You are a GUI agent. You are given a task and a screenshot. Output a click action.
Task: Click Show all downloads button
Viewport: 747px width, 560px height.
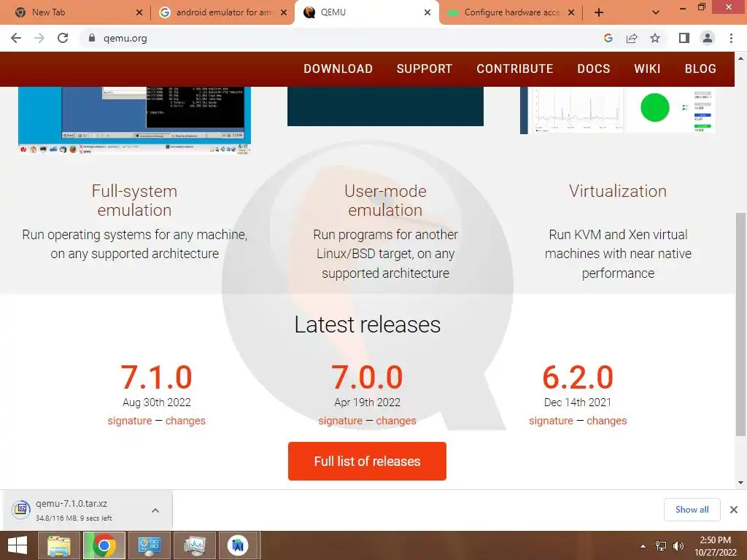(x=692, y=510)
